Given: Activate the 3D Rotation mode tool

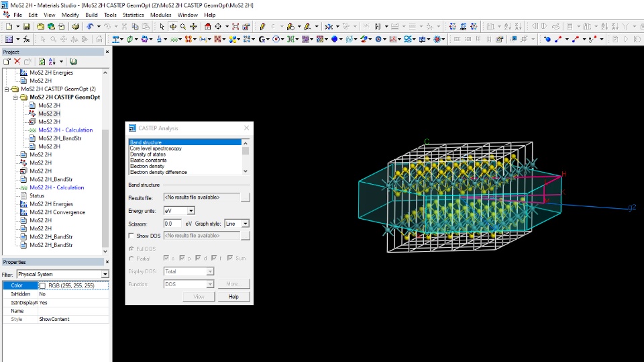Looking at the screenshot, I should pos(173,27).
